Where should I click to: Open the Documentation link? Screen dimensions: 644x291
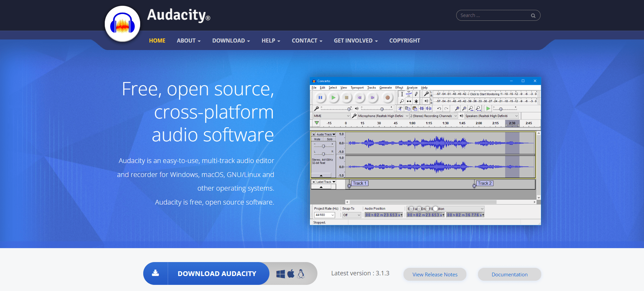coord(509,274)
